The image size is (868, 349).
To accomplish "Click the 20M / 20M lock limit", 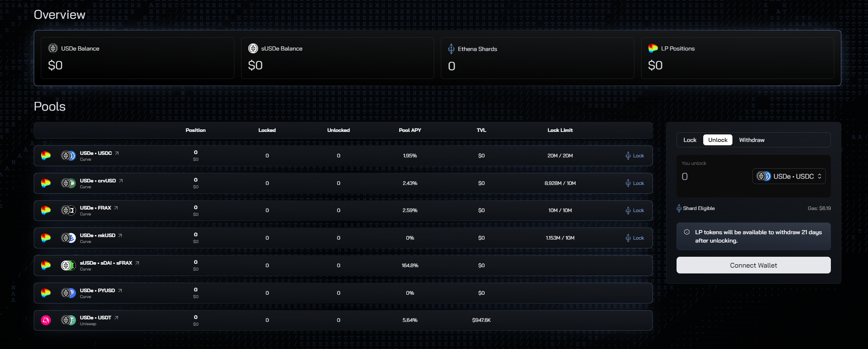I will point(560,156).
